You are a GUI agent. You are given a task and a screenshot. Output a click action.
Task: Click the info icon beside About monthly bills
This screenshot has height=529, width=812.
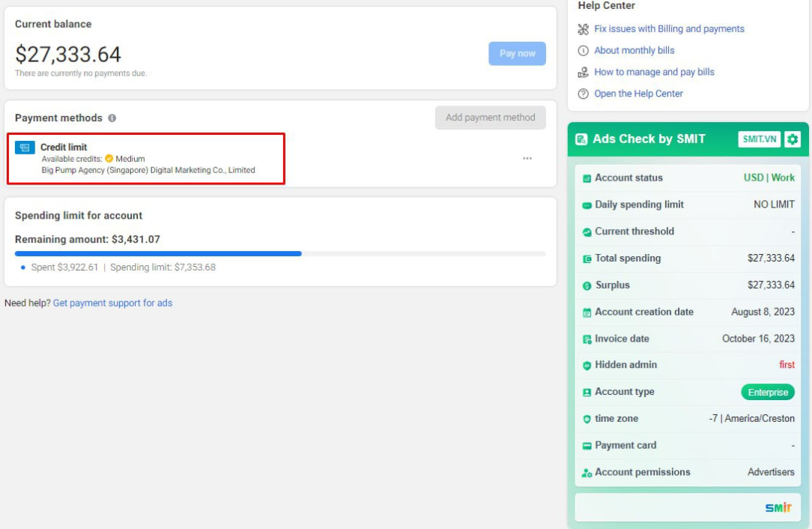click(x=583, y=51)
